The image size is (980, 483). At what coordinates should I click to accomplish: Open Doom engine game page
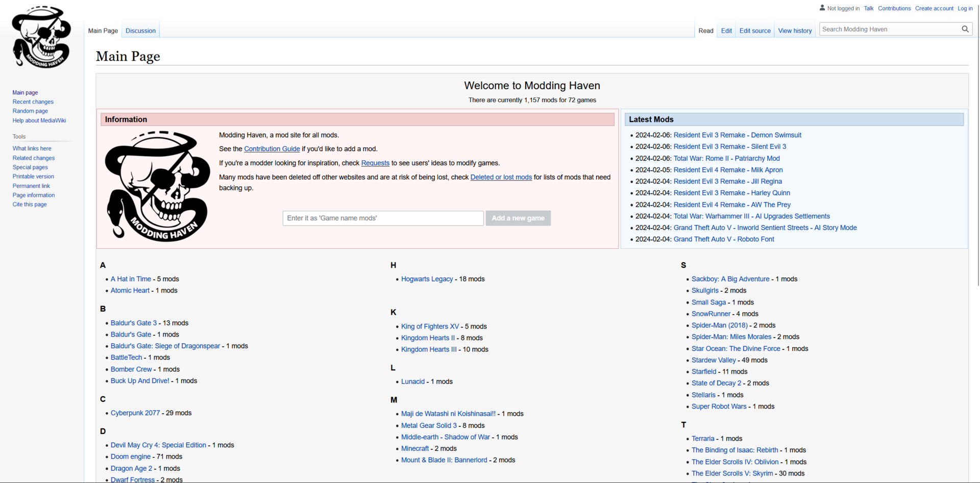[x=131, y=456]
